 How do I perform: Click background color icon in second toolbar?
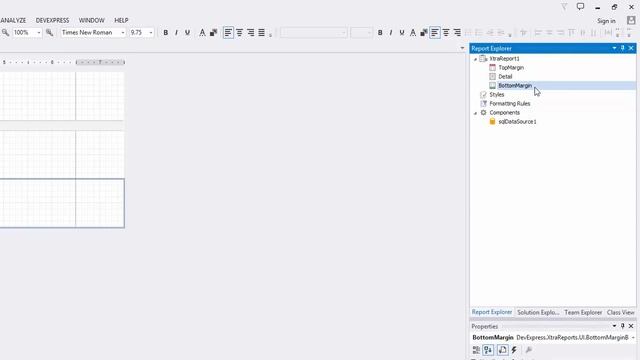[424, 33]
